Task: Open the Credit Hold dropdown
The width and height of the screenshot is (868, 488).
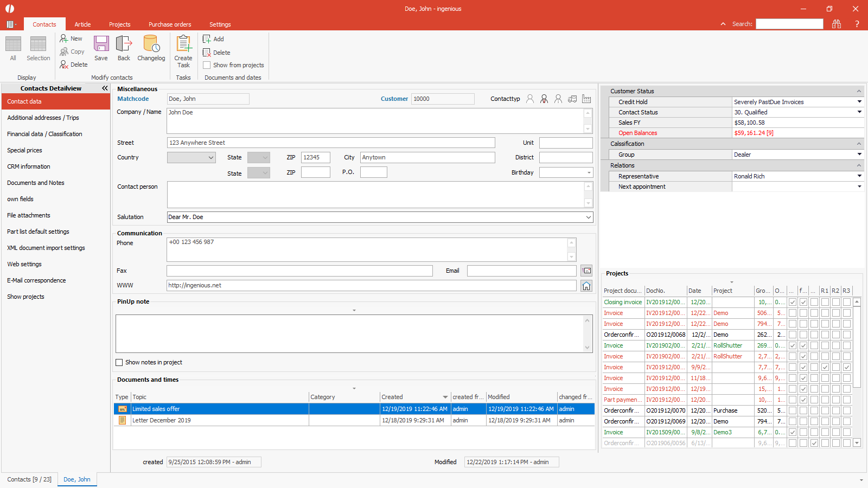Action: click(859, 102)
